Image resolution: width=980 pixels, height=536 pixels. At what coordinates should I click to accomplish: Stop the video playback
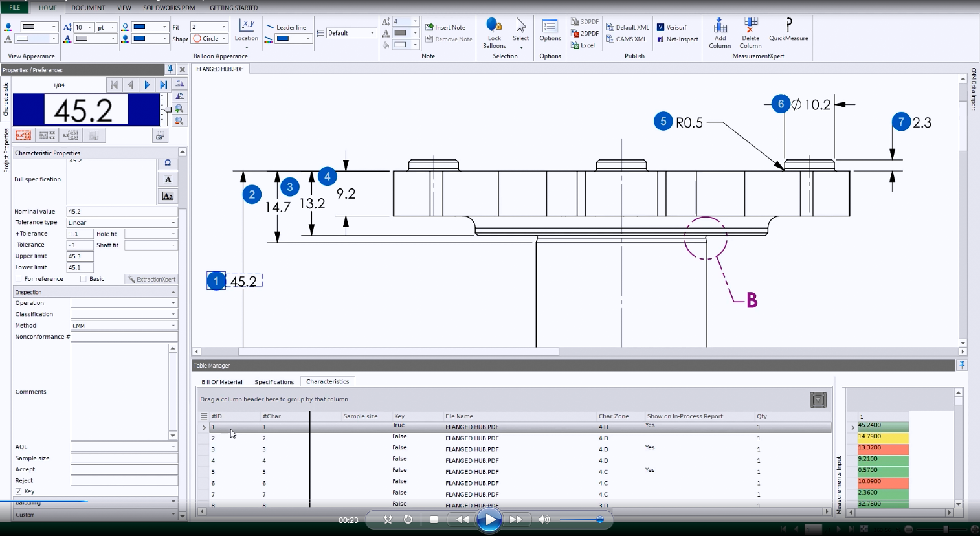pyautogui.click(x=434, y=519)
